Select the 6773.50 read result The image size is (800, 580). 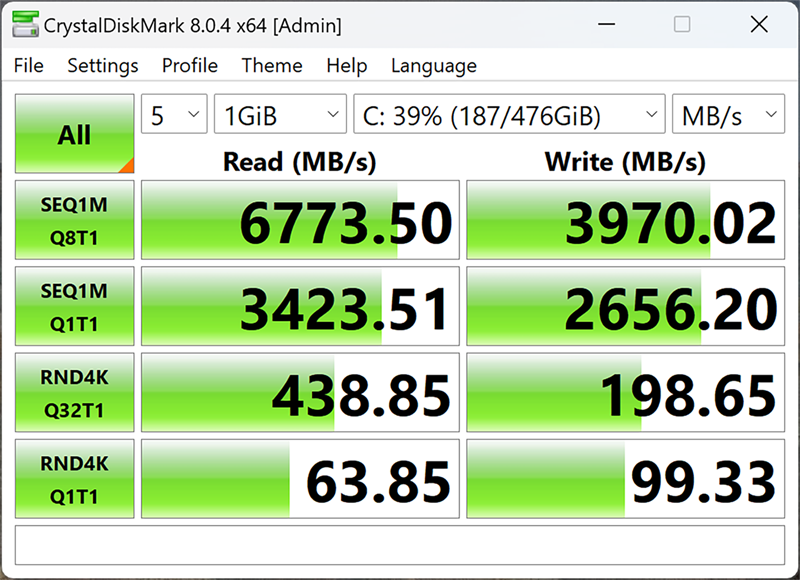301,220
